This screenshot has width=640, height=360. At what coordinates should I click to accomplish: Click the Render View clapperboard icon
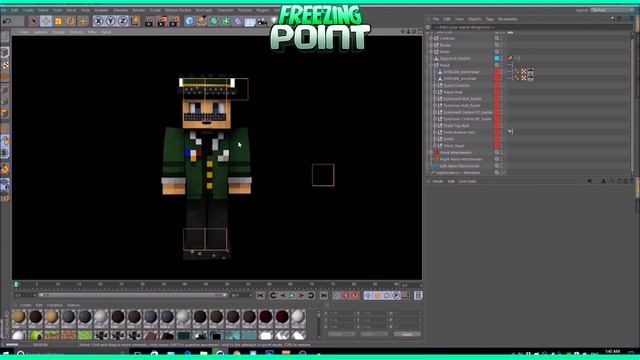149,21
